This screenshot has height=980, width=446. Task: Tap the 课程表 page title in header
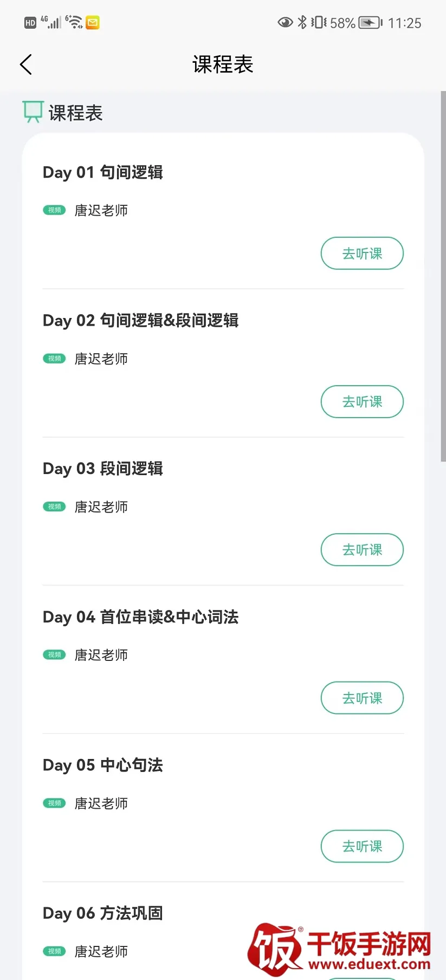pos(223,64)
